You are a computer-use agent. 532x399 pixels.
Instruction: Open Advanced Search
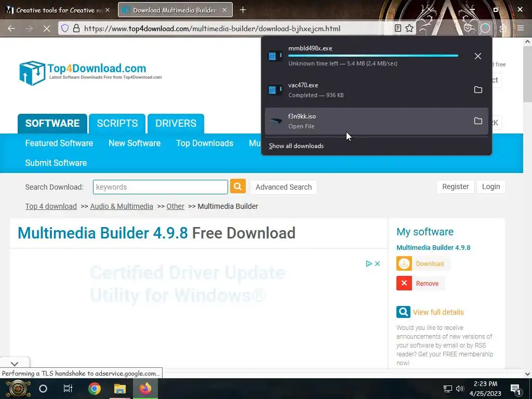click(284, 187)
